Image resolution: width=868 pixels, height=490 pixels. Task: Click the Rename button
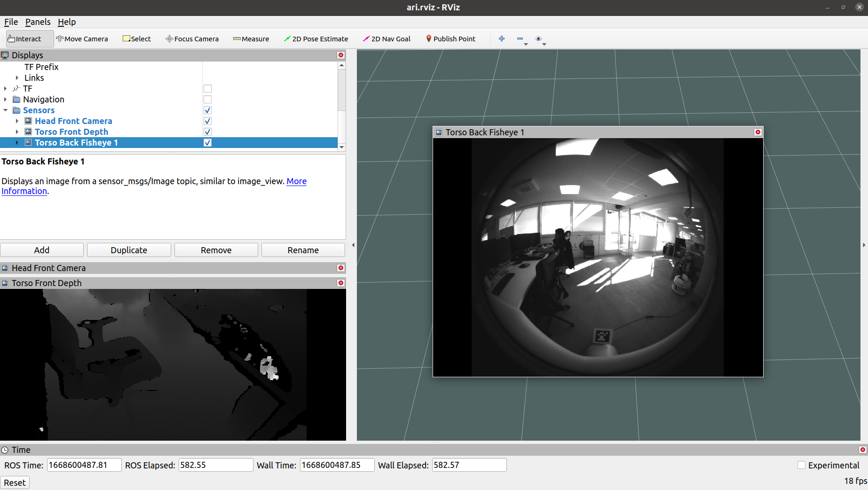303,250
